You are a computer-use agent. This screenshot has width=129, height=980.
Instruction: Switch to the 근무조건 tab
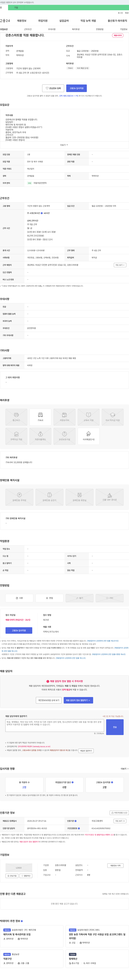tap(28, 29)
